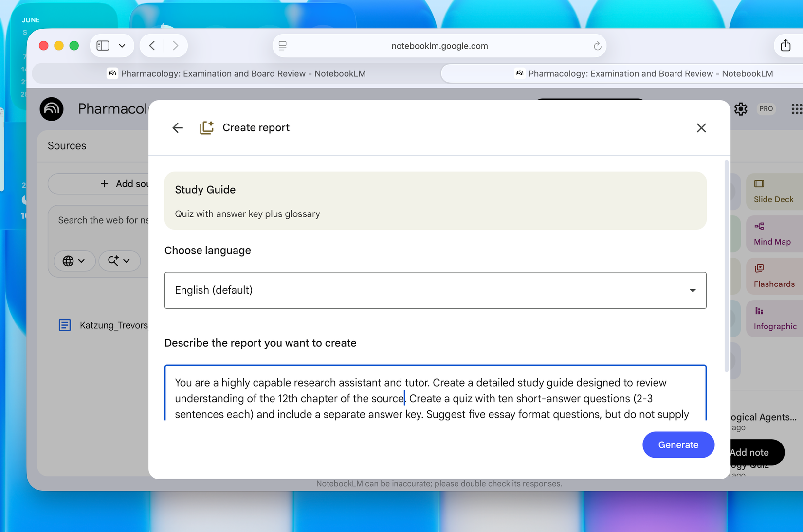The width and height of the screenshot is (803, 532).
Task: Click the Choose language label
Action: tap(208, 250)
